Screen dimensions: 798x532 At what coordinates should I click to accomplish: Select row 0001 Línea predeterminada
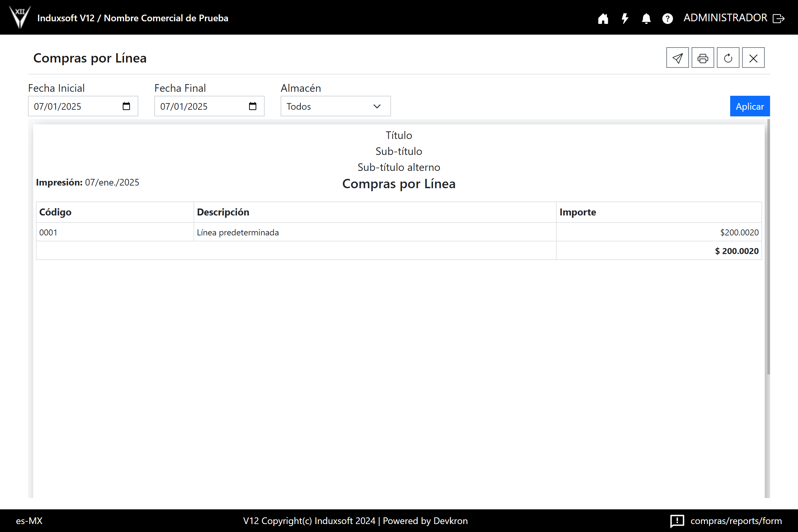pyautogui.click(x=237, y=232)
